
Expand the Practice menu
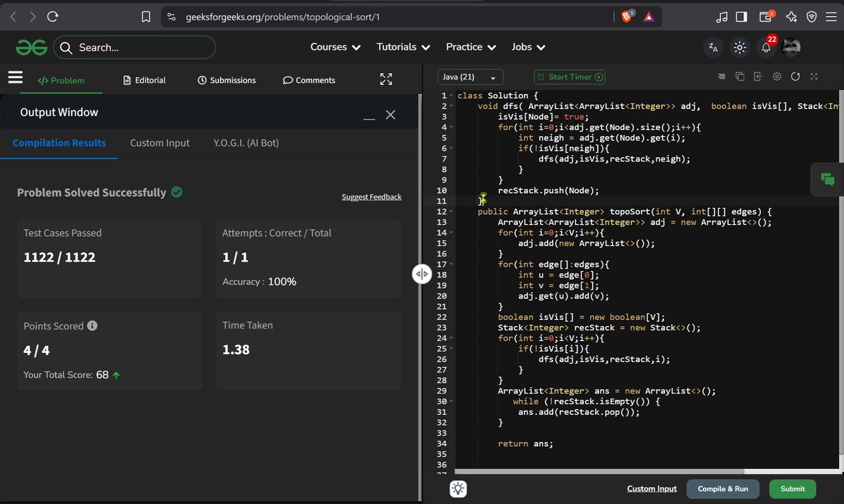click(x=471, y=47)
